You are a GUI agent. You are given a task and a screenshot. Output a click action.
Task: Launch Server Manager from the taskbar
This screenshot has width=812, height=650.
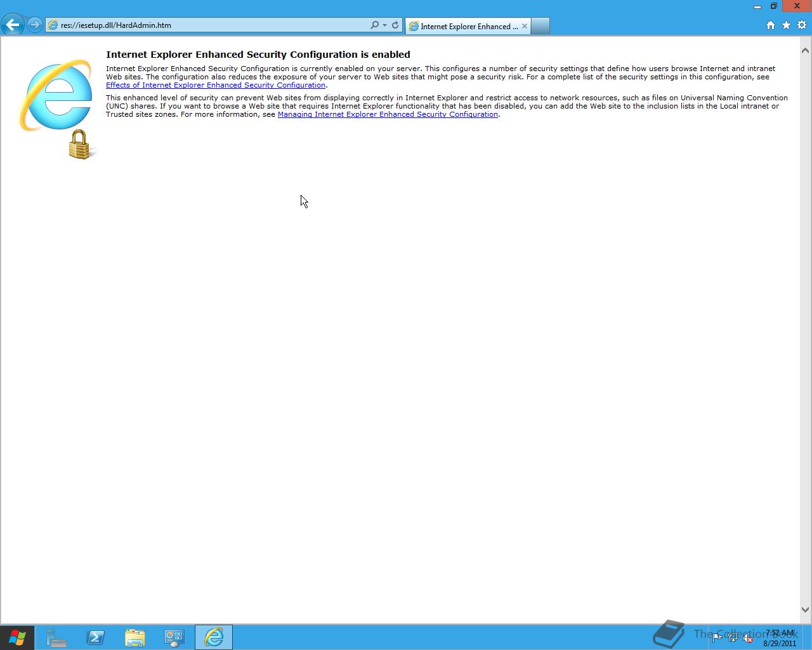pos(56,637)
